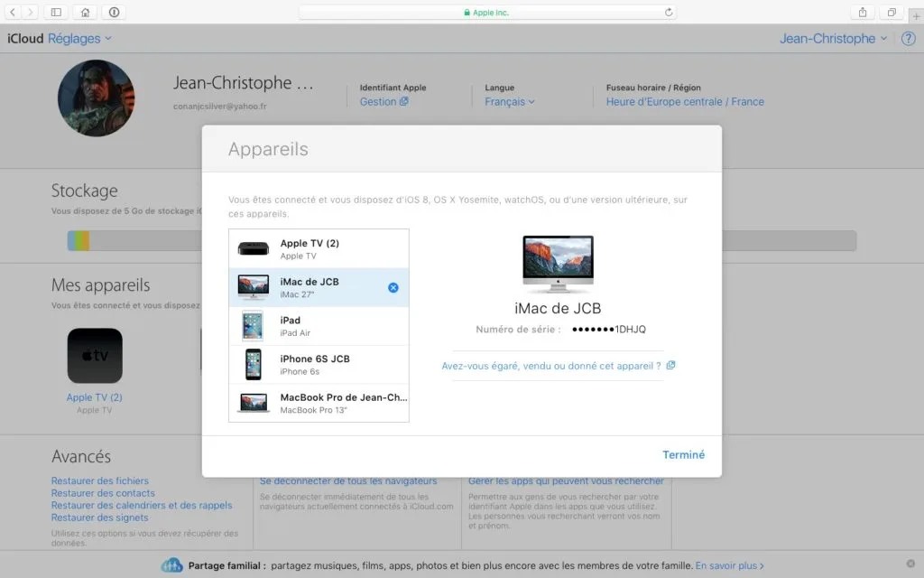Go back with Safari's back arrow

tap(13, 12)
